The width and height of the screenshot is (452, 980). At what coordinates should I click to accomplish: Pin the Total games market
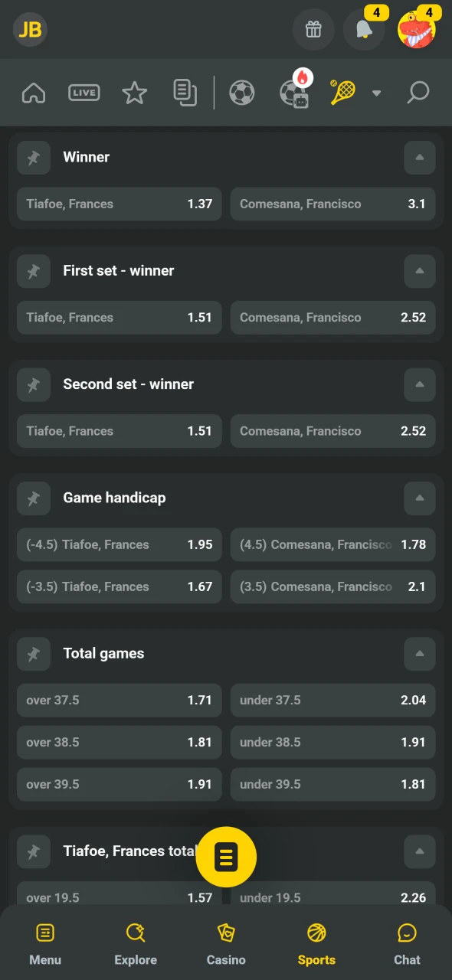pyautogui.click(x=34, y=654)
